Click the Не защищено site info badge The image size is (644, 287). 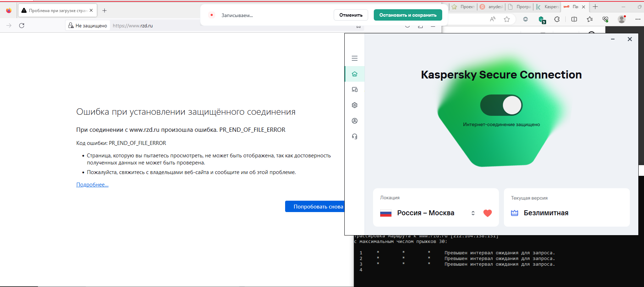click(88, 26)
